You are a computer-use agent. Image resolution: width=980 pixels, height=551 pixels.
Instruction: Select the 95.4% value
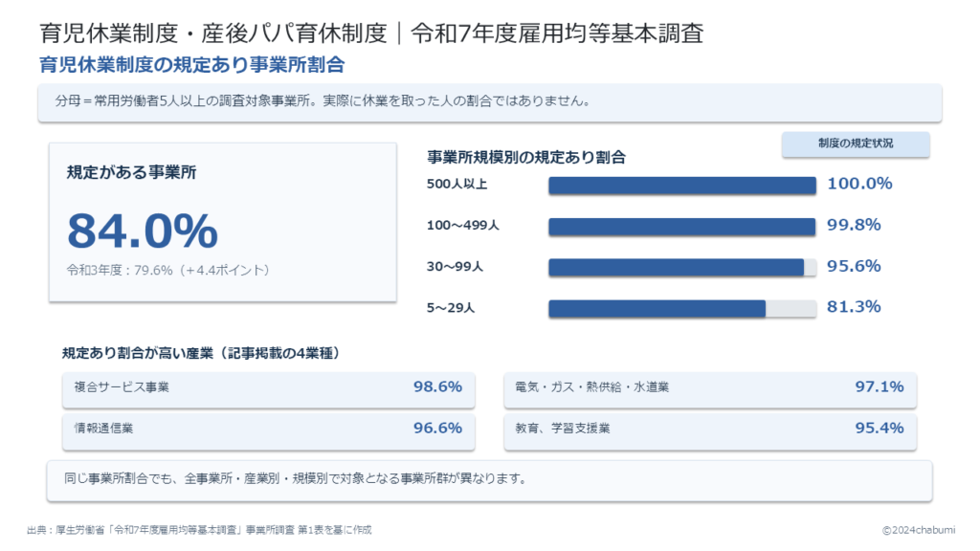pyautogui.click(x=880, y=428)
